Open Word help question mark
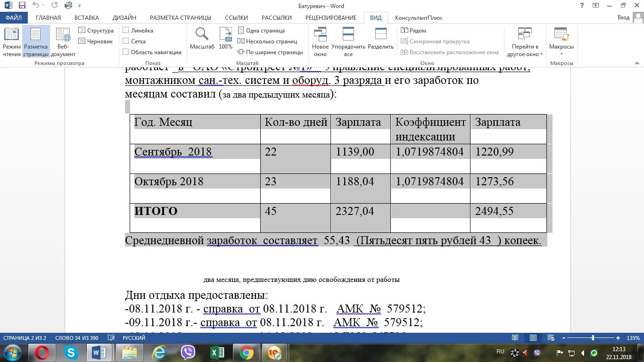The height and width of the screenshot is (362, 644). pos(582,6)
